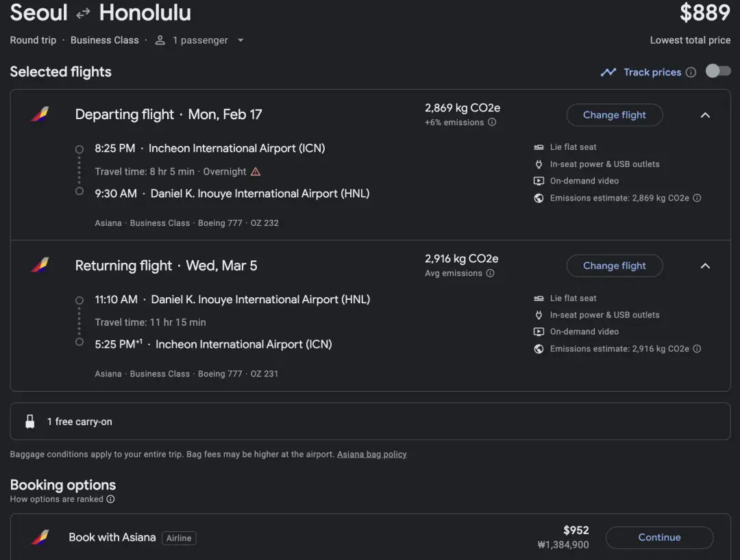The height and width of the screenshot is (560, 740).
Task: Click the Track prices info icon
Action: coord(691,73)
